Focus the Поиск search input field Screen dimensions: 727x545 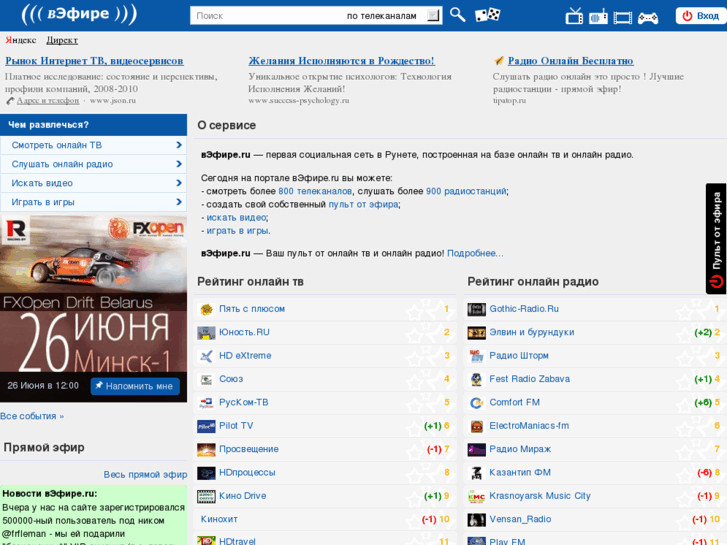pos(267,16)
